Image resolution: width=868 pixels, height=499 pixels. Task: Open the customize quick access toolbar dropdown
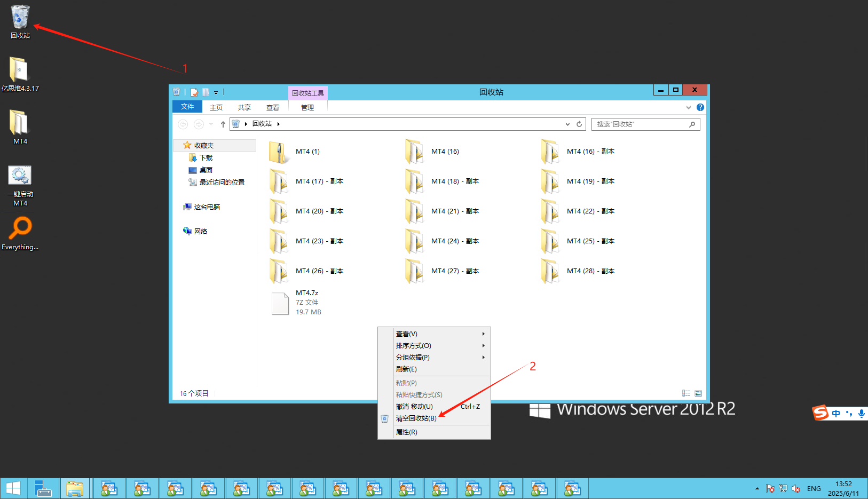click(x=216, y=92)
